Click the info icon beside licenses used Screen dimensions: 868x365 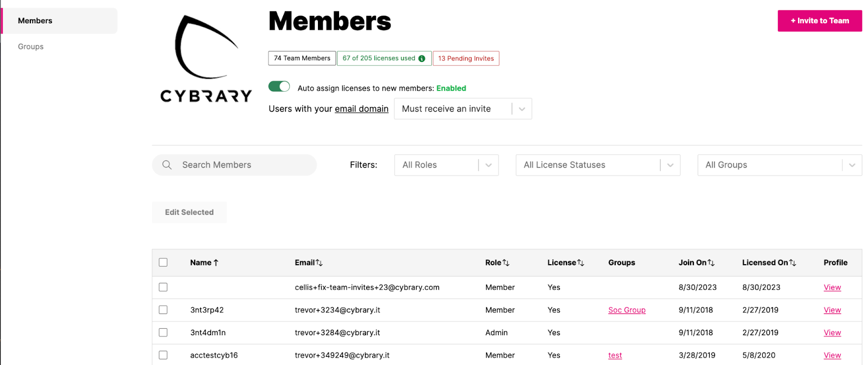[422, 59]
